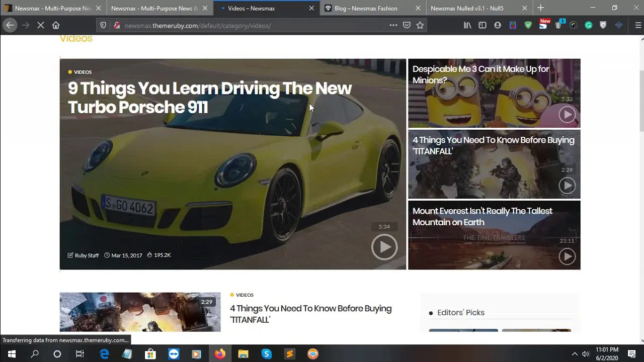Open Sublime Text from the taskbar
This screenshot has height=362, width=644.
click(289, 354)
